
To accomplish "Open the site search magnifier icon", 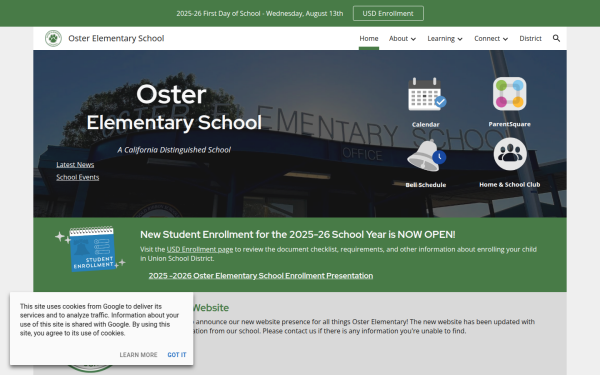I will [556, 38].
